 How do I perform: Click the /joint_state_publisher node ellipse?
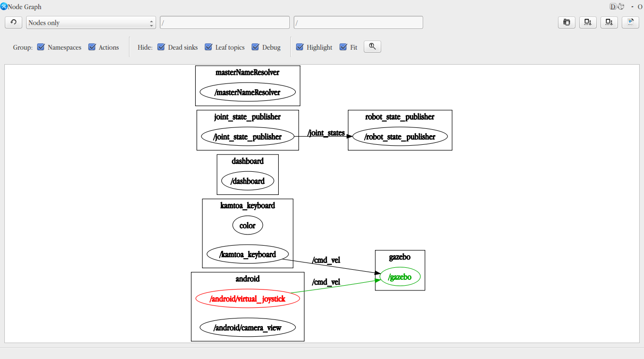(247, 137)
